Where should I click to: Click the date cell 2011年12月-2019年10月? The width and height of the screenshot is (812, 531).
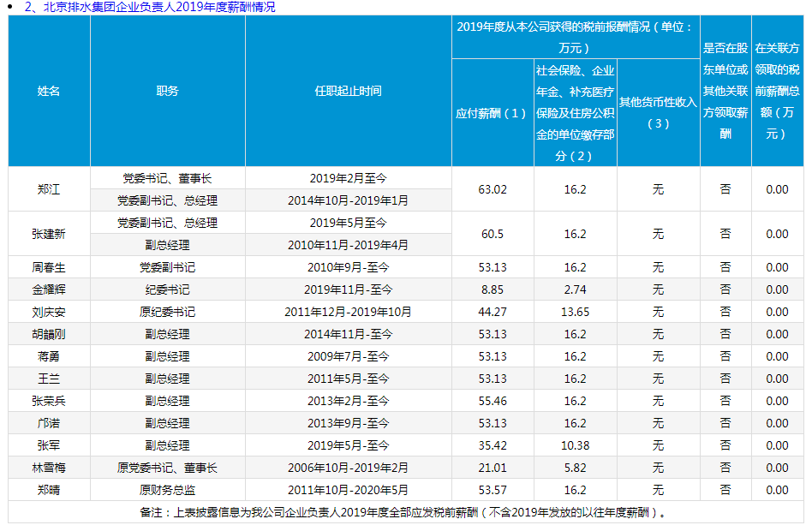tap(348, 313)
